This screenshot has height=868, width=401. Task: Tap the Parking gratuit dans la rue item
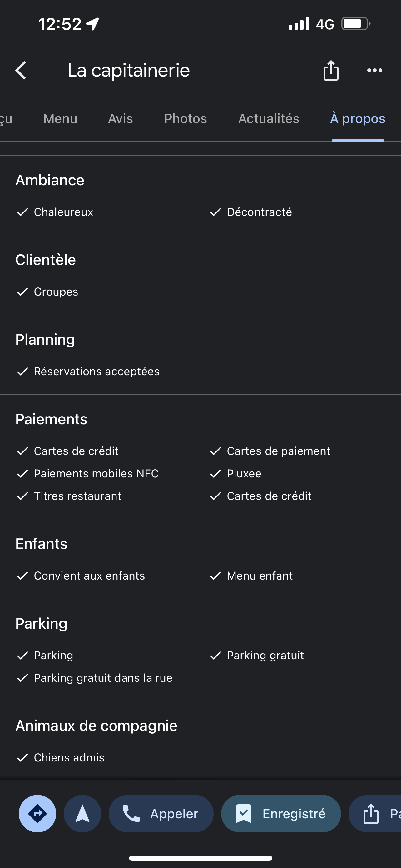103,678
